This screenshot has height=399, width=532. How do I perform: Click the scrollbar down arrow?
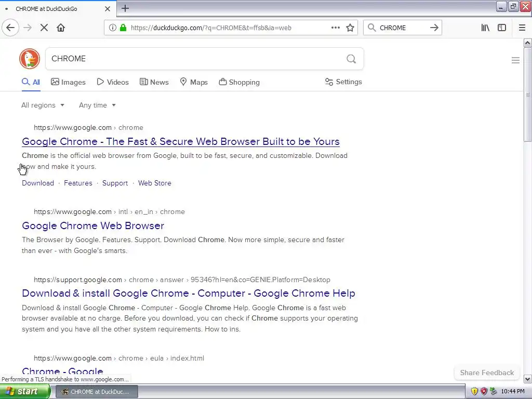pos(527,379)
